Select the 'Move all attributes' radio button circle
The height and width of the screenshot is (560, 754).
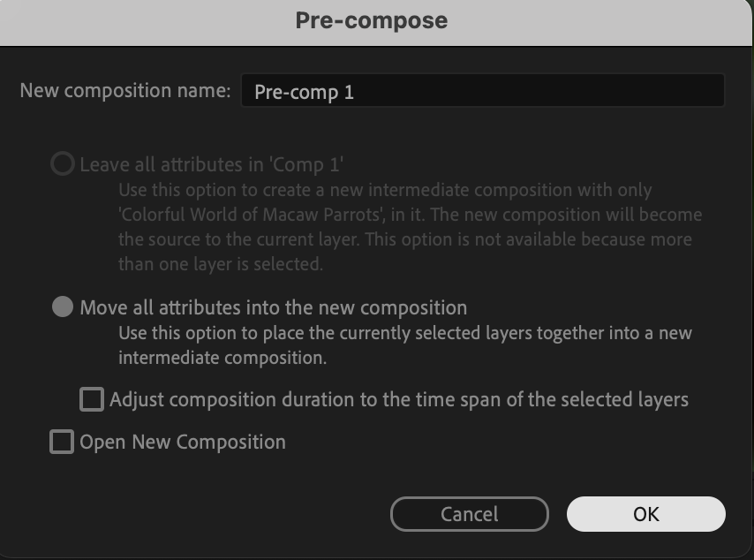coord(62,307)
